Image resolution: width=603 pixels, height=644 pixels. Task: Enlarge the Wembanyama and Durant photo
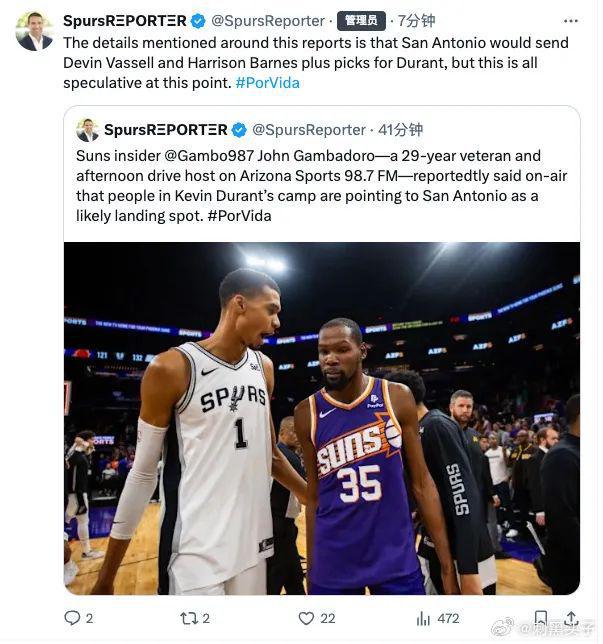(x=321, y=418)
